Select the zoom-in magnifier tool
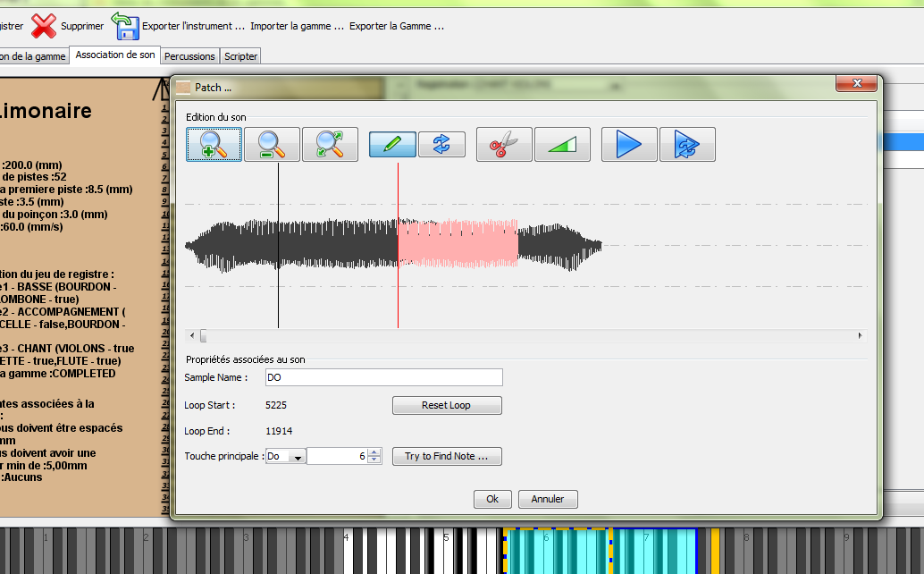This screenshot has height=574, width=924. point(214,143)
